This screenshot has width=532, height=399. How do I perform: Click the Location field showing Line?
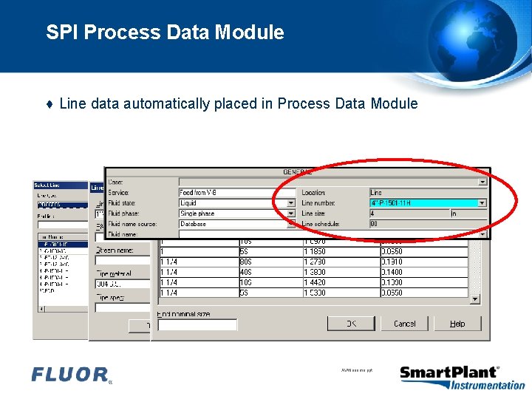point(428,192)
